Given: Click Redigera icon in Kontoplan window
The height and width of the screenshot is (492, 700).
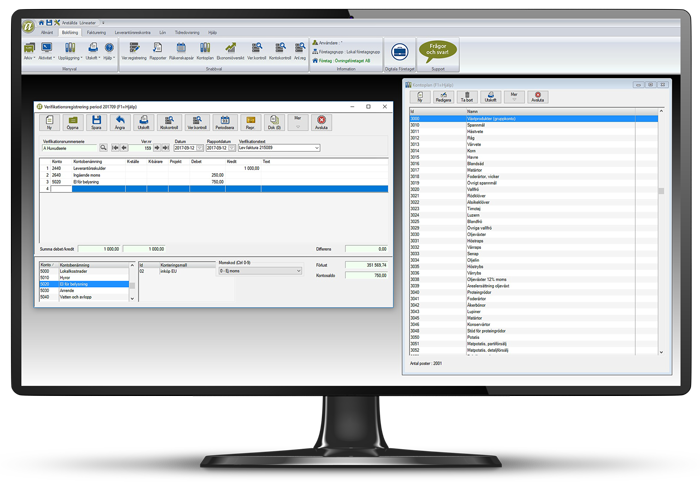Looking at the screenshot, I should pos(444,97).
